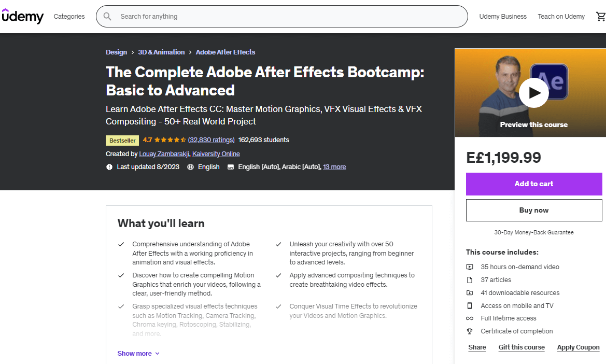
Task: Open the shopping cart icon
Action: (600, 17)
